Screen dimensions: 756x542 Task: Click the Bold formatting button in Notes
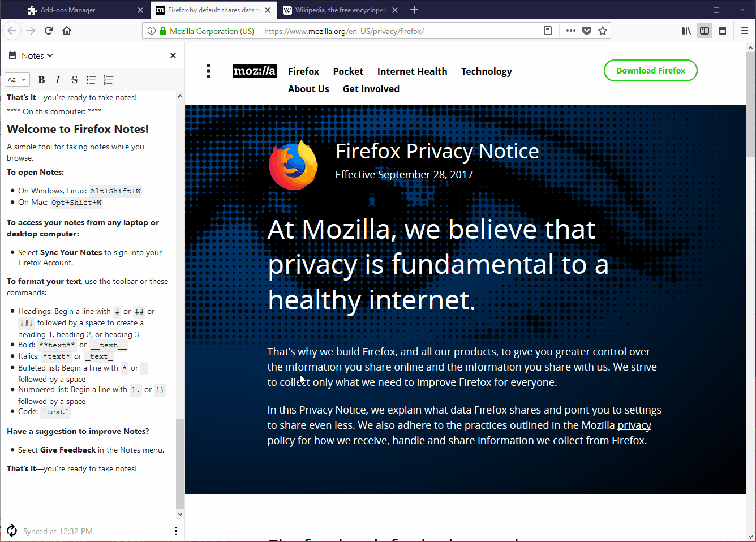[41, 80]
